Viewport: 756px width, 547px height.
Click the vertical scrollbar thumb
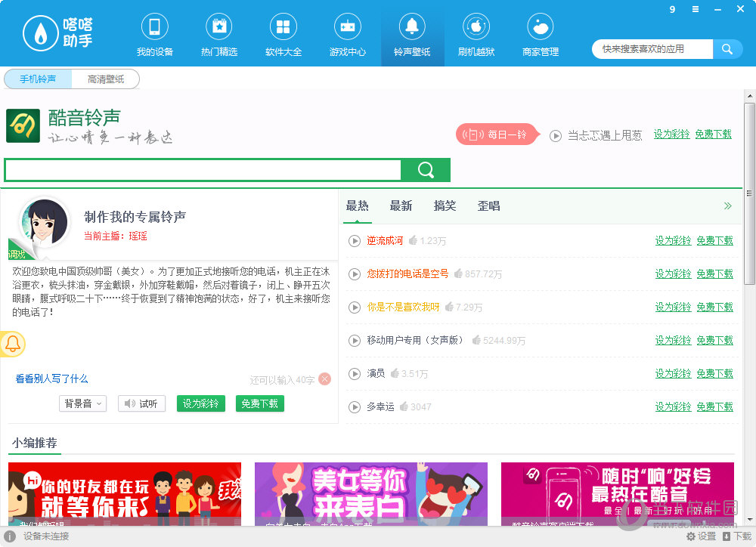[749, 193]
